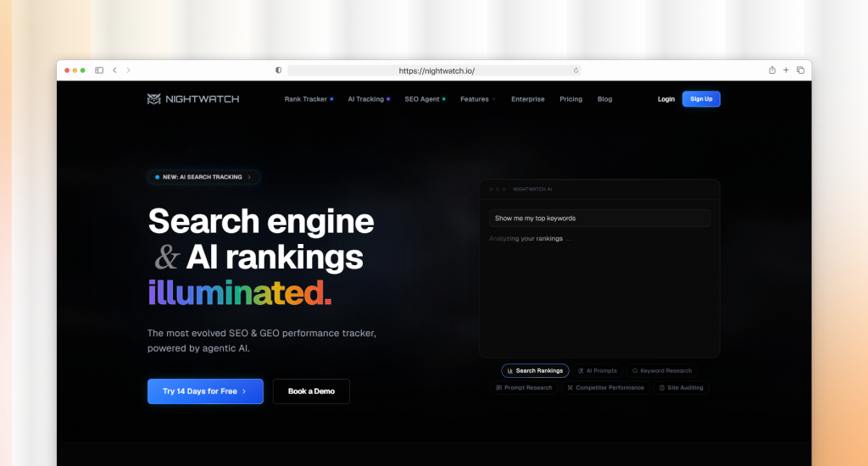Open the New: AI Search Tracking badge
The width and height of the screenshot is (868, 466).
pos(203,177)
